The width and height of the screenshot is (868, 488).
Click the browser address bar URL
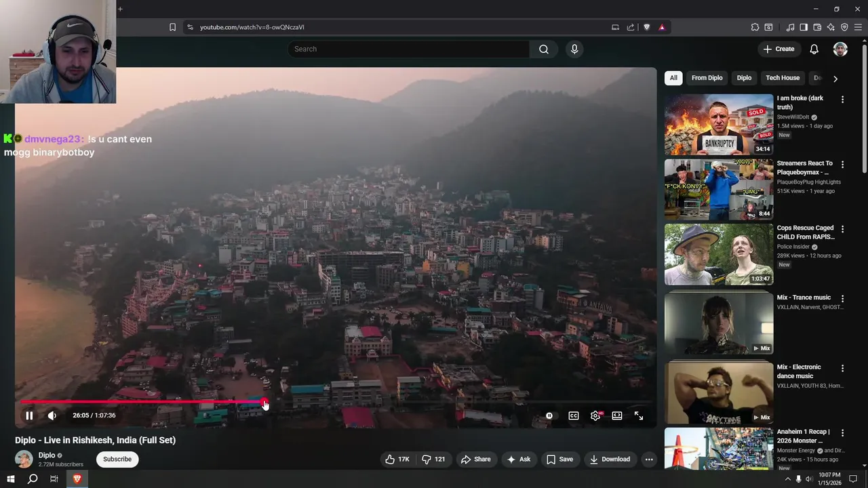[x=252, y=27]
